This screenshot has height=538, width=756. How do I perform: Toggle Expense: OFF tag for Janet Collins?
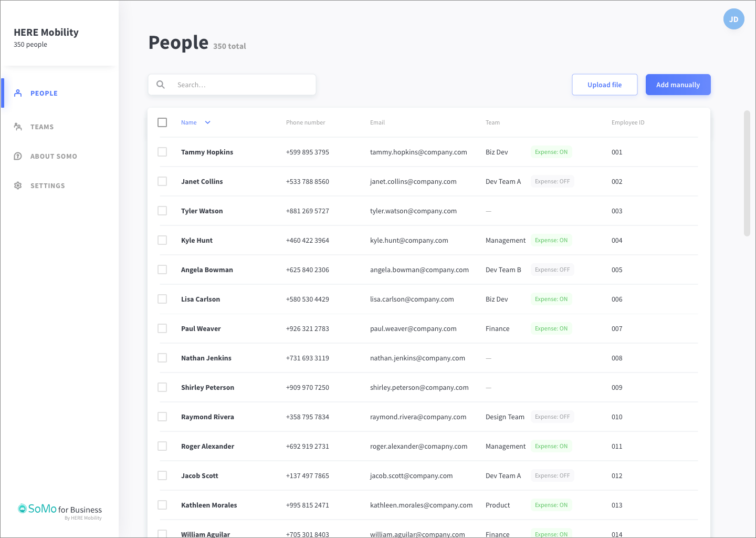[552, 181]
